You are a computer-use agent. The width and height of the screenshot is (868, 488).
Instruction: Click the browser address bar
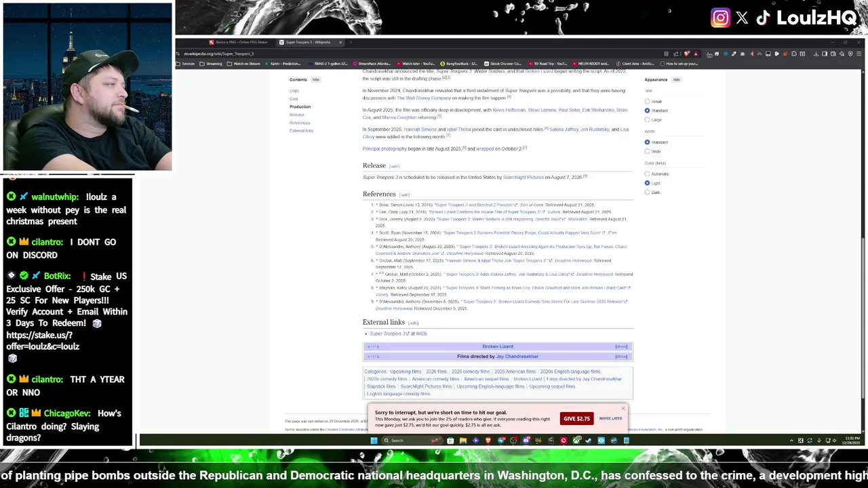click(420, 54)
